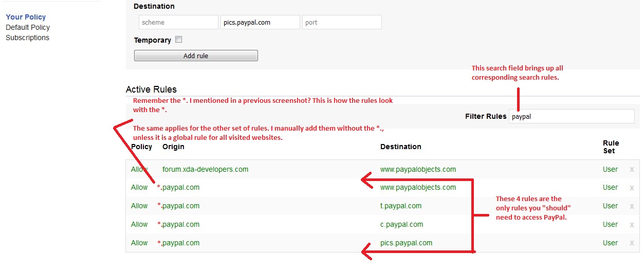Click the Active Rules heading
Image resolution: width=644 pixels, height=270 pixels.
(x=151, y=89)
